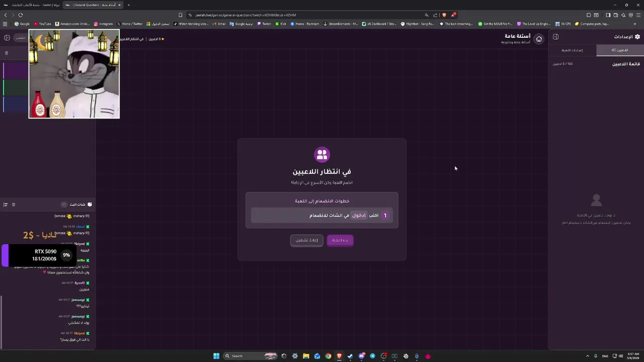Show more bookmarks with the chevron
This screenshot has height=362, width=644.
tap(635, 24)
